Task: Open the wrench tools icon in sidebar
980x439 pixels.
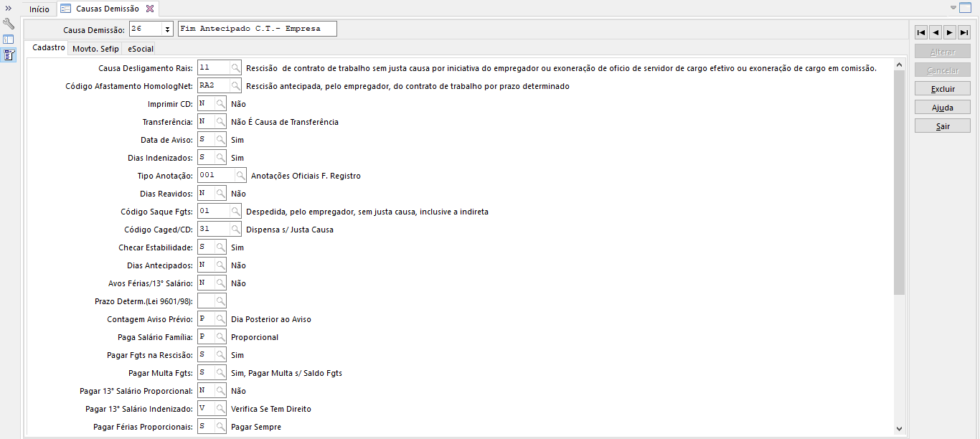Action: coord(9,24)
